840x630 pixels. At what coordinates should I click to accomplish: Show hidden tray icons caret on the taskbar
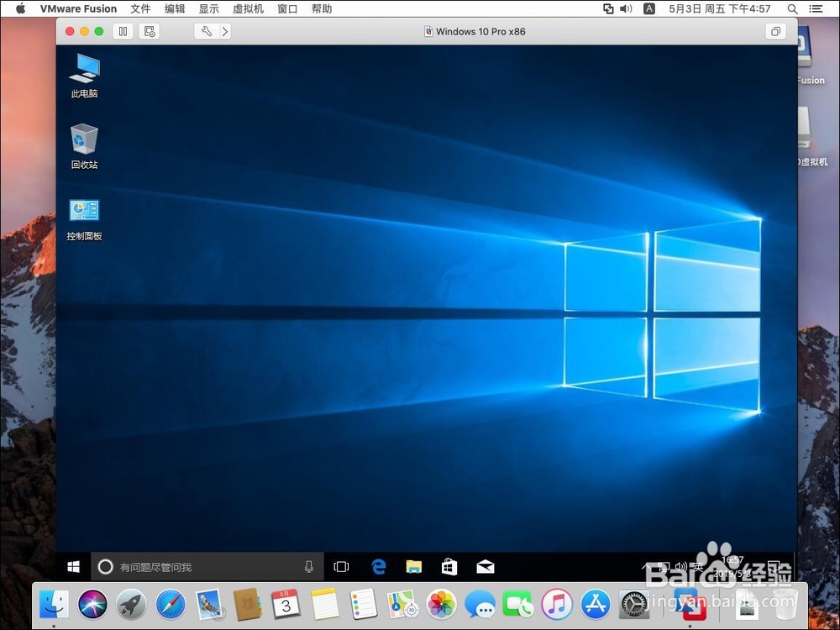coord(647,566)
